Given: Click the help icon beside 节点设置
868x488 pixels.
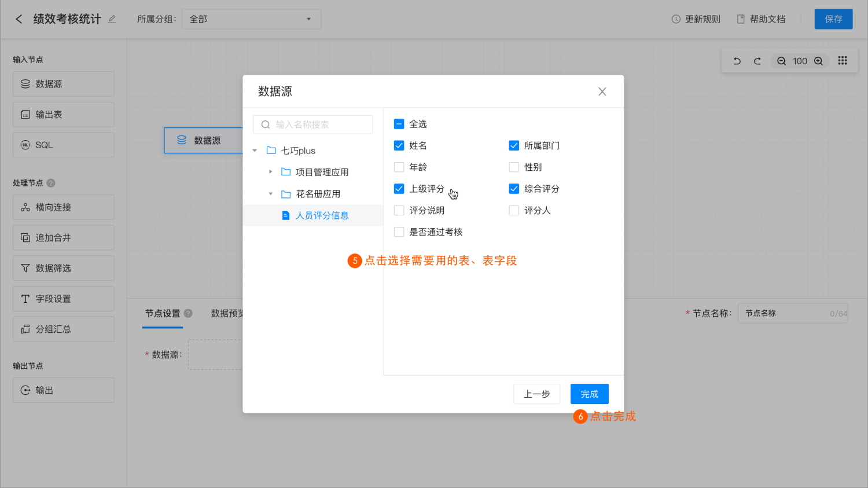Looking at the screenshot, I should (188, 313).
